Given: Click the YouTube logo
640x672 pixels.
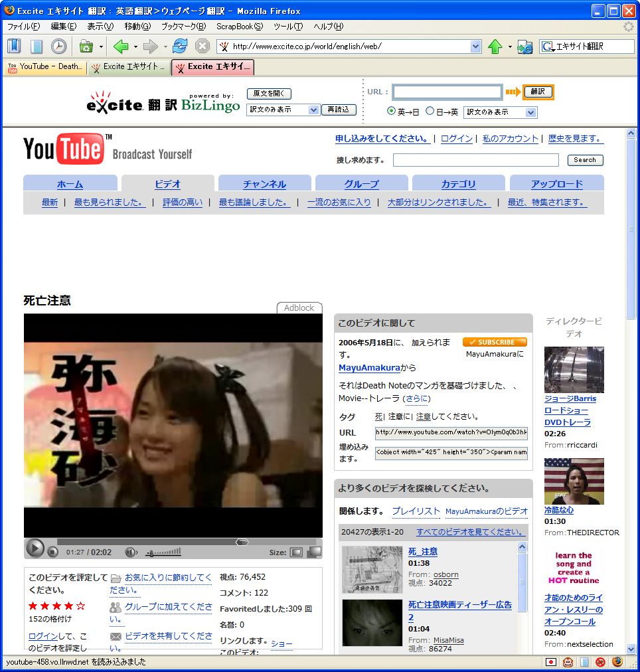Looking at the screenshot, I should pos(63,149).
